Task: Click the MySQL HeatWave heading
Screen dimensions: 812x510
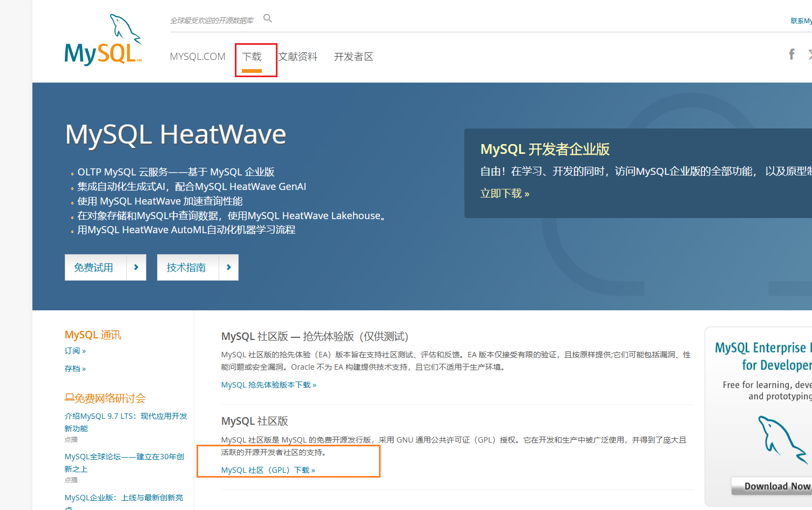Action: coord(175,134)
